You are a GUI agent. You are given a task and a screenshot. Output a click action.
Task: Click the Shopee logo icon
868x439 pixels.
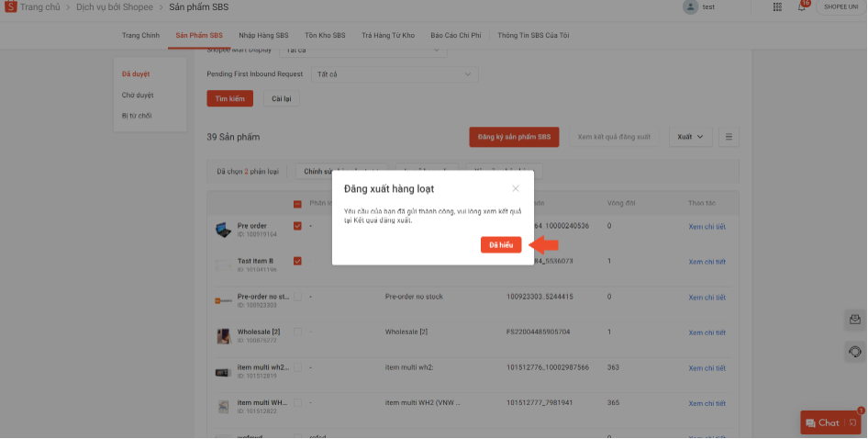pos(11,7)
